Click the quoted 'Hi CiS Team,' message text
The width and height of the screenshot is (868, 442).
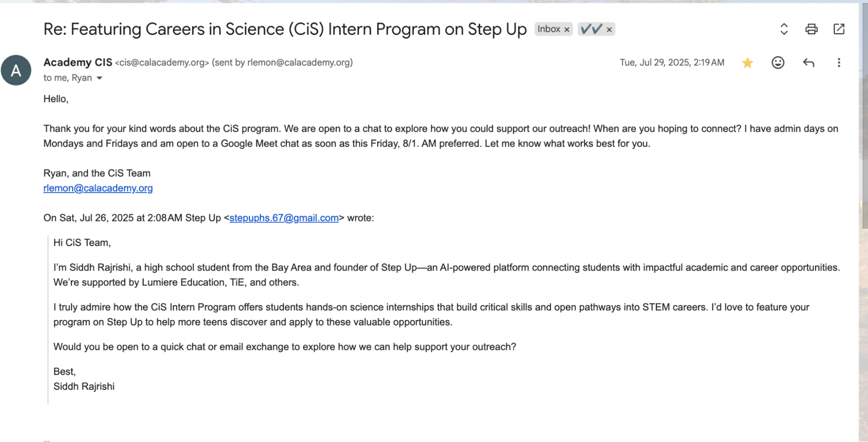tap(82, 243)
